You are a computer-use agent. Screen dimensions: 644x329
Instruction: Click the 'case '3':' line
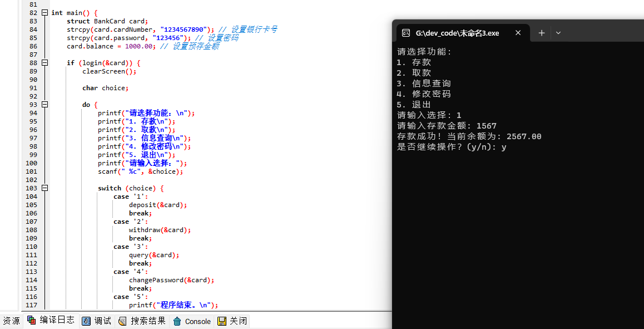click(x=131, y=247)
